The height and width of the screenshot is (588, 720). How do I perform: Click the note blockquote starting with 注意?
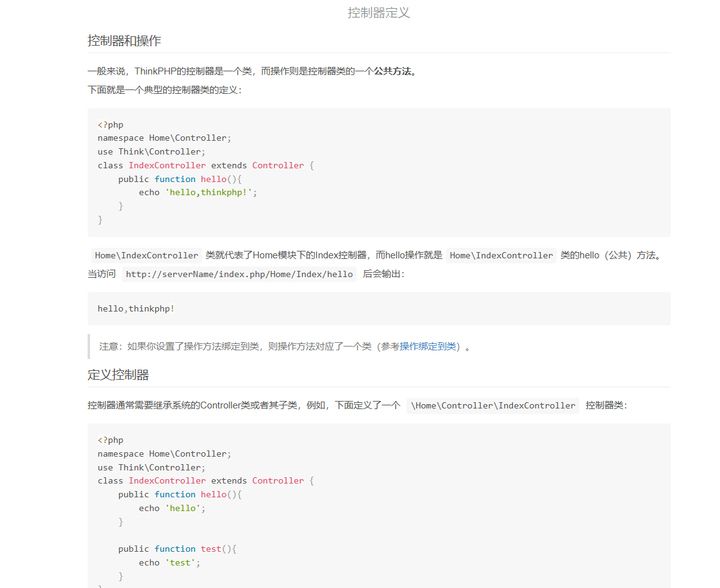coord(285,347)
